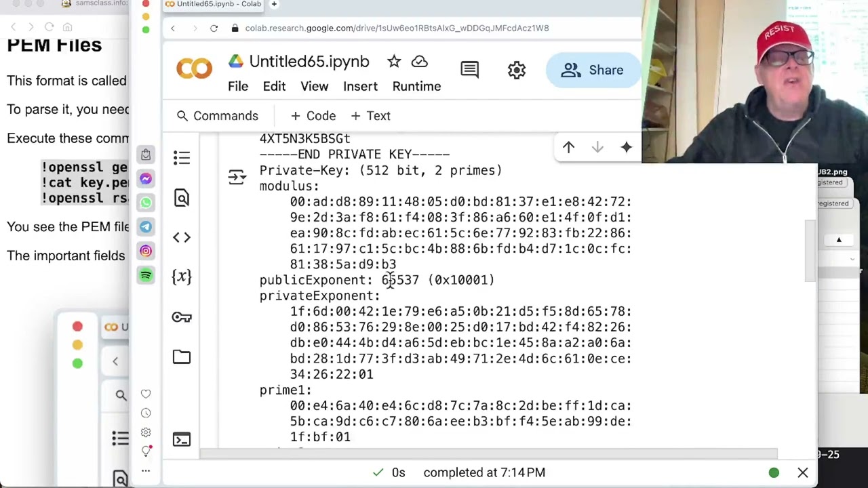Click the horizontal scrollbar under the output
This screenshot has height=488, width=868.
pyautogui.click(x=488, y=453)
